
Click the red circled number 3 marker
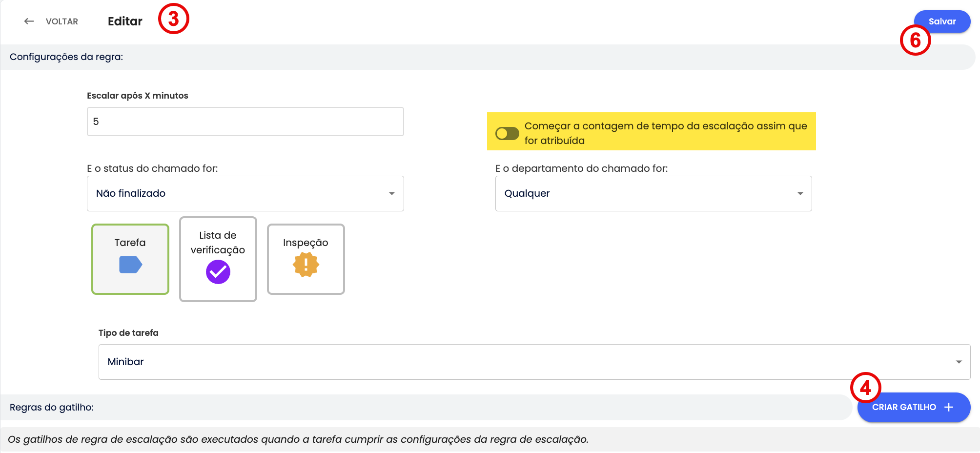pyautogui.click(x=173, y=19)
